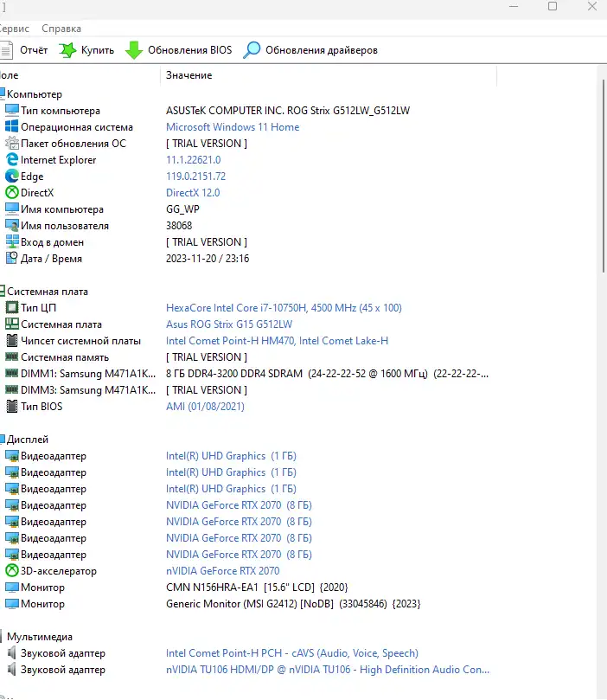Viewport: 607px width, 700px height.
Task: Open the AMI (01/08/2021) BIOS link
Action: (x=205, y=407)
